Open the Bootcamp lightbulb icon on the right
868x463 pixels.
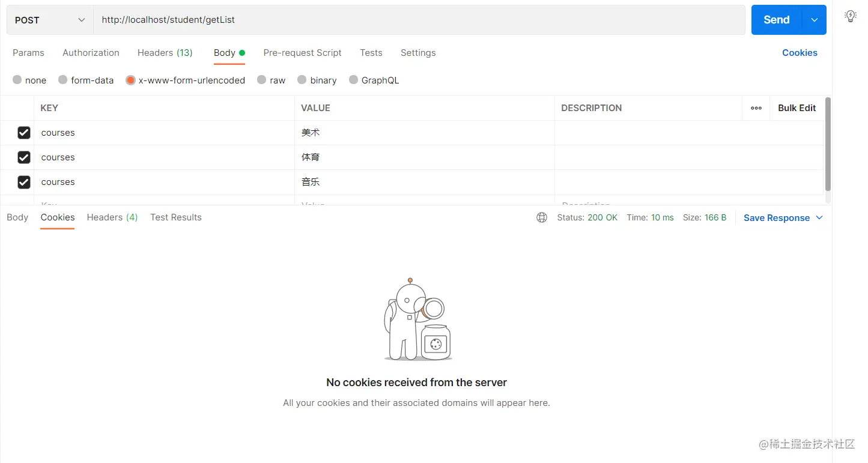point(851,16)
